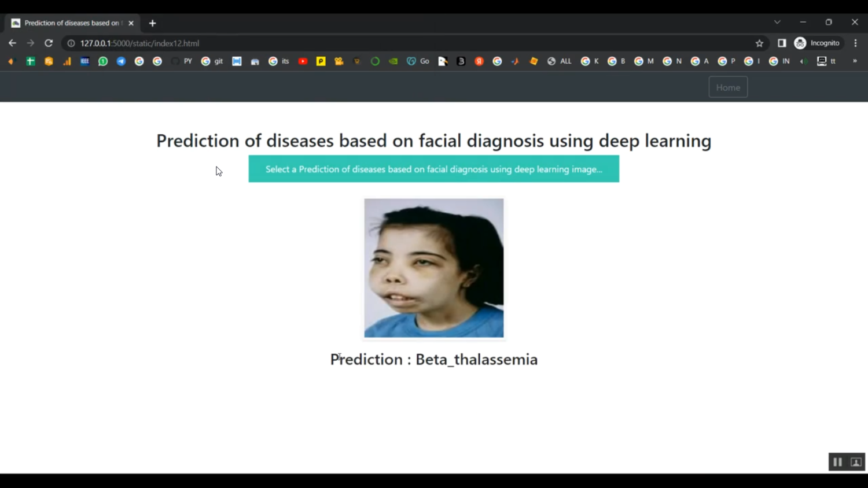Toggle the bookmark star for this page
This screenshot has height=488, width=868.
click(x=759, y=43)
